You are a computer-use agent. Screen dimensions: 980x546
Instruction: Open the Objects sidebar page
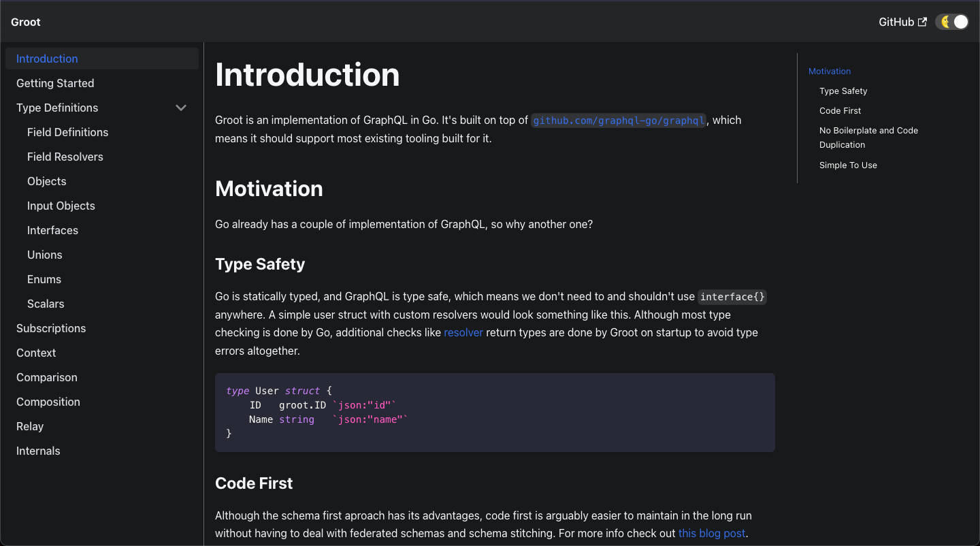[x=47, y=181]
